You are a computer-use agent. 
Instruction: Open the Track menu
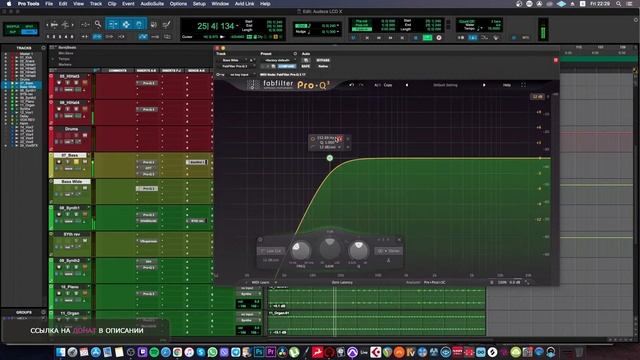[x=96, y=4]
